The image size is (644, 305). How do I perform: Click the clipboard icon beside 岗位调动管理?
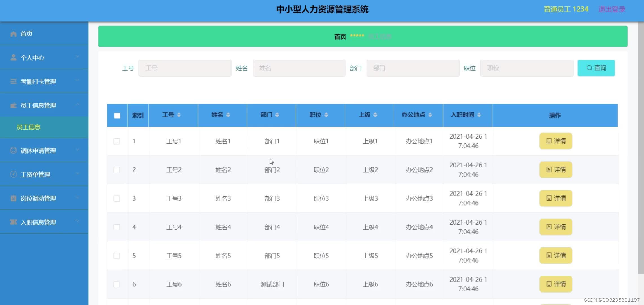(x=13, y=198)
